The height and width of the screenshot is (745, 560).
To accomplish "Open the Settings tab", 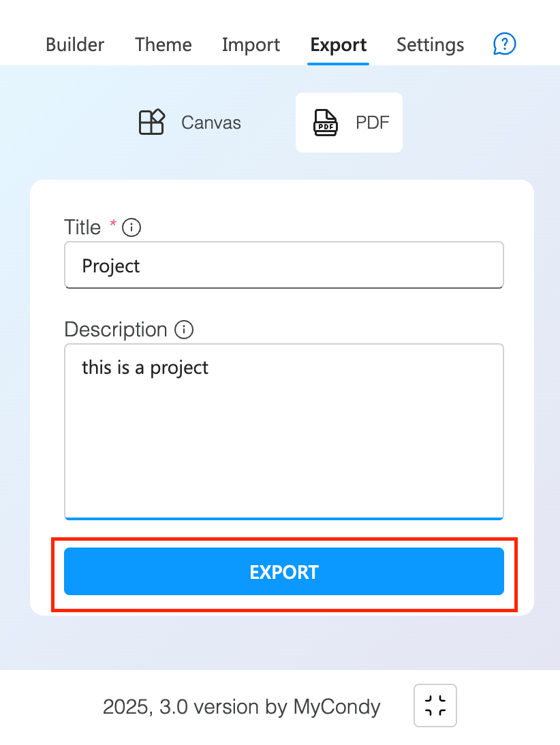I will tap(431, 45).
